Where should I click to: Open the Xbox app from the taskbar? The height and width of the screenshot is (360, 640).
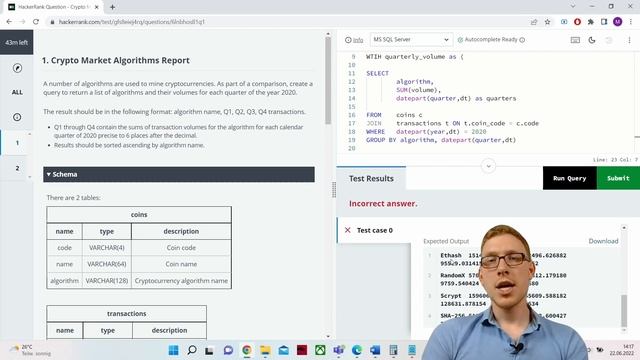(x=320, y=350)
